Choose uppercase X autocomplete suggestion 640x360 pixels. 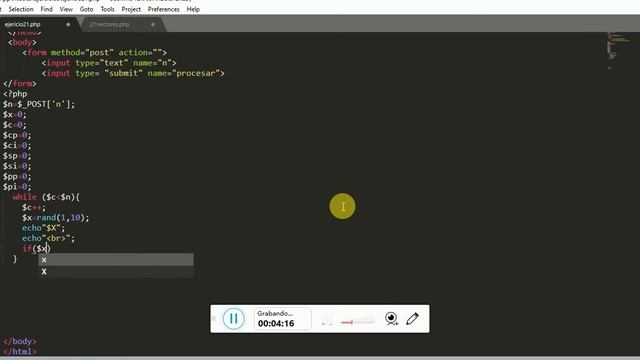click(116, 271)
